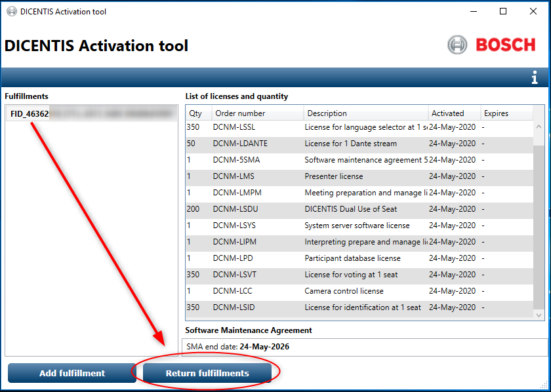
Task: Click the license list scroll down arrow
Action: tap(539, 315)
